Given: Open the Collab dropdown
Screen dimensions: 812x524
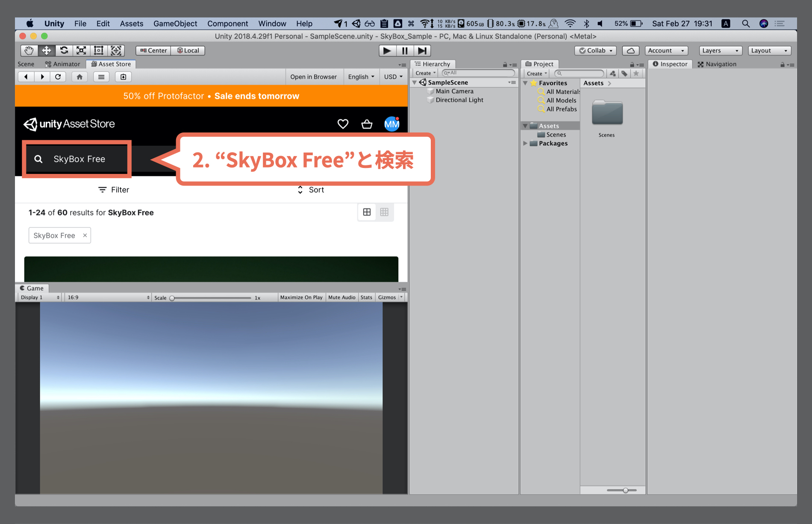Looking at the screenshot, I should pyautogui.click(x=596, y=50).
